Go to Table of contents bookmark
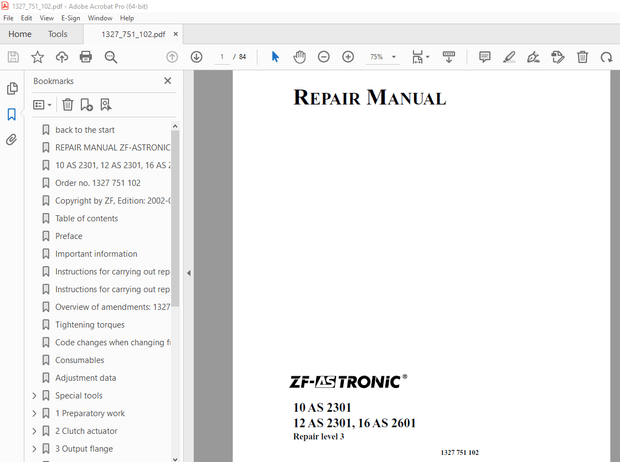Image resolution: width=620 pixels, height=462 pixels. click(x=87, y=218)
